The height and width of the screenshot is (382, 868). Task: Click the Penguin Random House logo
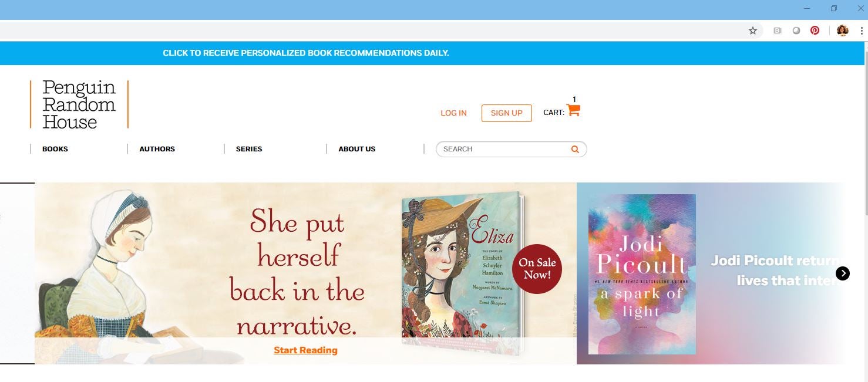point(79,104)
